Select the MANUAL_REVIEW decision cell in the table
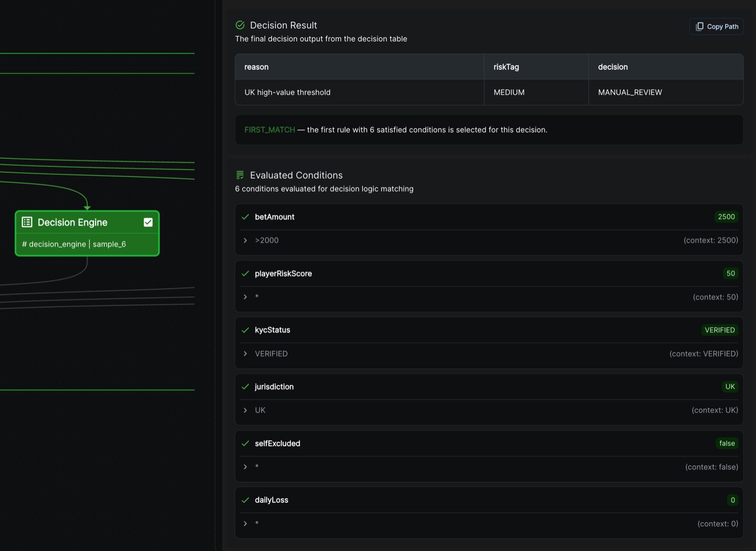The height and width of the screenshot is (551, 756). 630,92
